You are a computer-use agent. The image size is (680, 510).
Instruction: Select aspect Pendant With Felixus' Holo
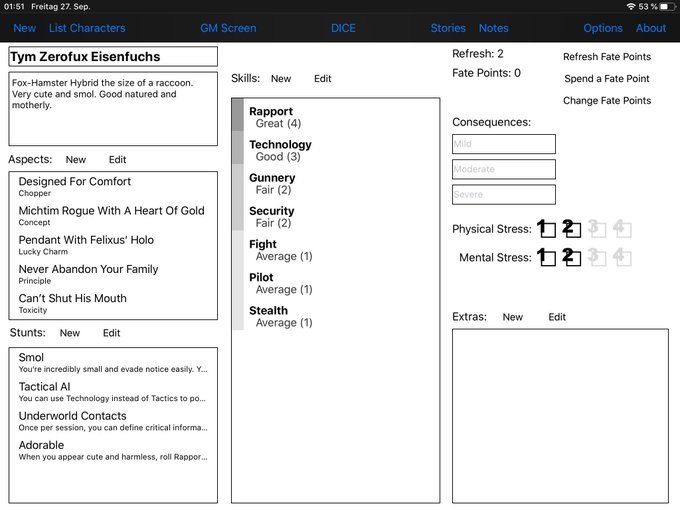tap(113, 245)
